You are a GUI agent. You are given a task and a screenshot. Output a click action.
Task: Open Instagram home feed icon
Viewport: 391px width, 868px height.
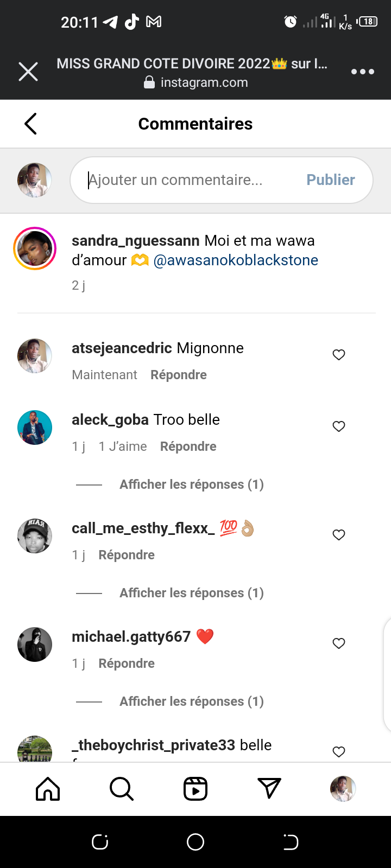pyautogui.click(x=48, y=789)
